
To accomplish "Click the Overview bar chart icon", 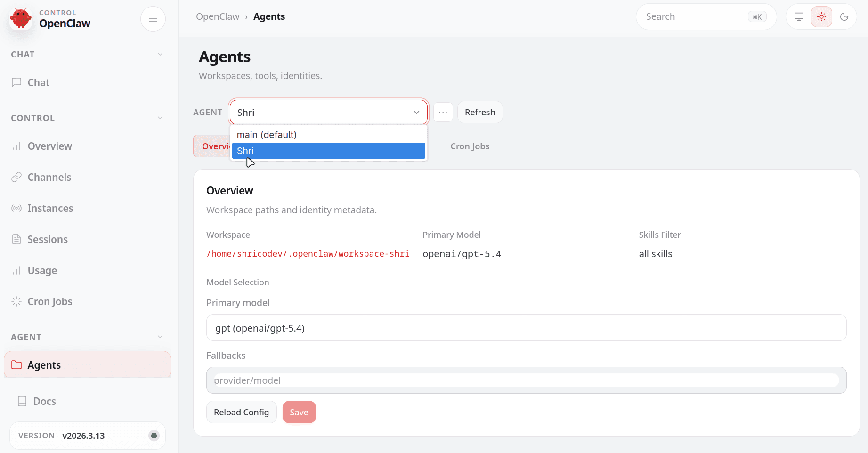I will (16, 146).
